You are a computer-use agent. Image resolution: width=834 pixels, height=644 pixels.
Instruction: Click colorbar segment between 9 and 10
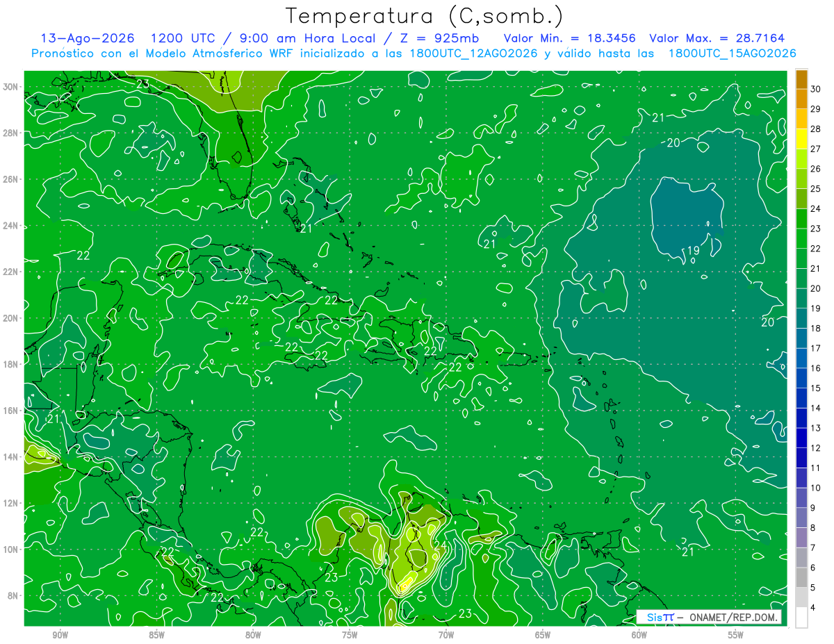tap(801, 498)
